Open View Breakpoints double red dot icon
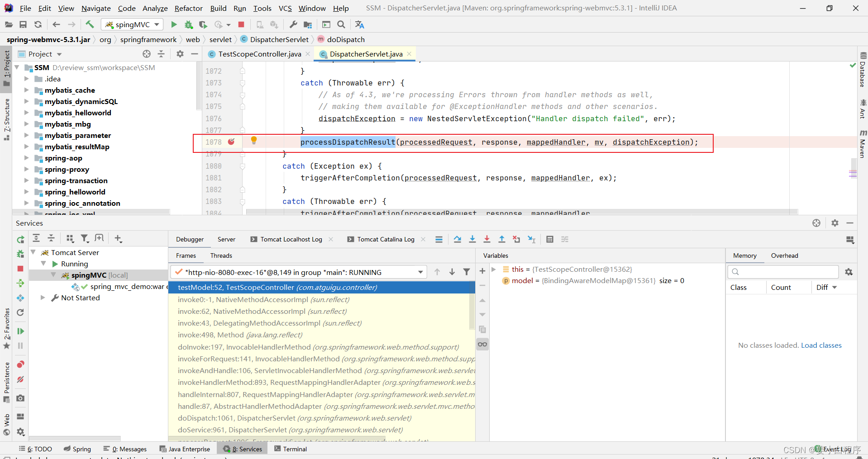Screen dimensions: 868x459 point(20,364)
